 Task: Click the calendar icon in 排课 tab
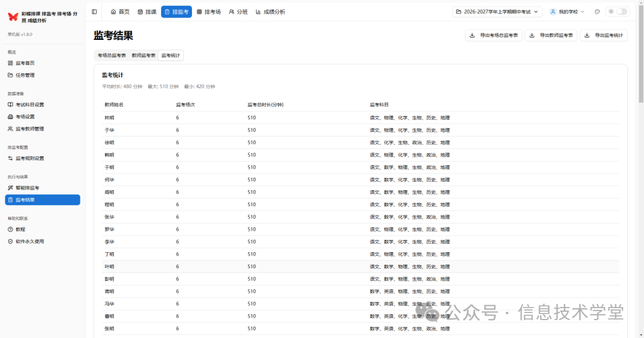point(140,12)
